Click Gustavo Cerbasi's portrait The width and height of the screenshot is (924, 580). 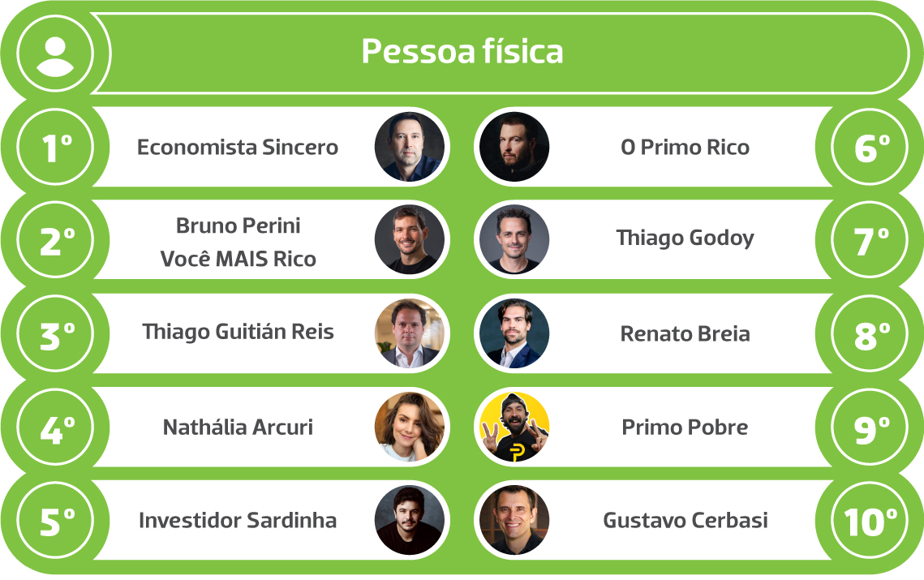click(x=514, y=521)
